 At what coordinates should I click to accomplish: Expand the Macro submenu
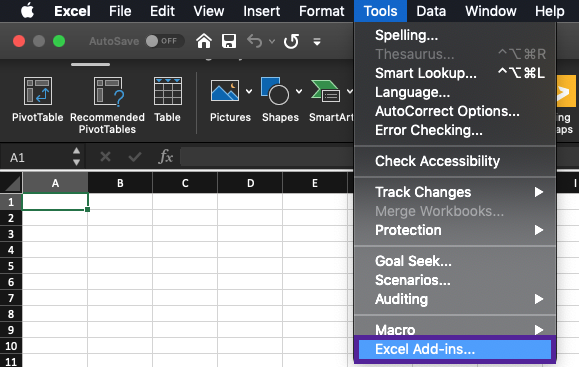(x=455, y=330)
